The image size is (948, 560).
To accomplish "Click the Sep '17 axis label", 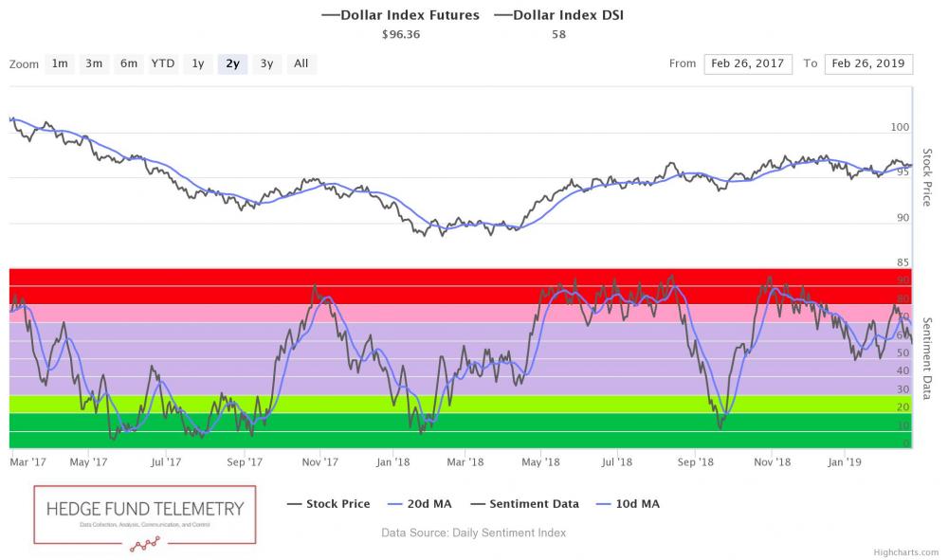I will coord(245,462).
